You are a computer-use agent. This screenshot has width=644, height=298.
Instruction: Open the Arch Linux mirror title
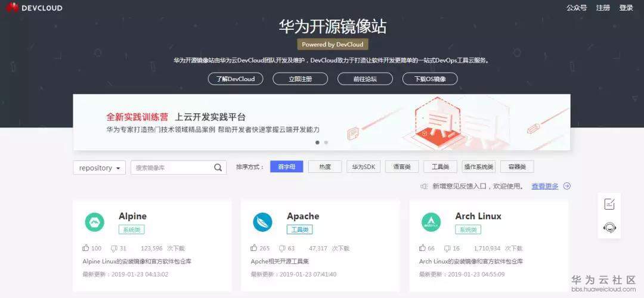click(478, 216)
